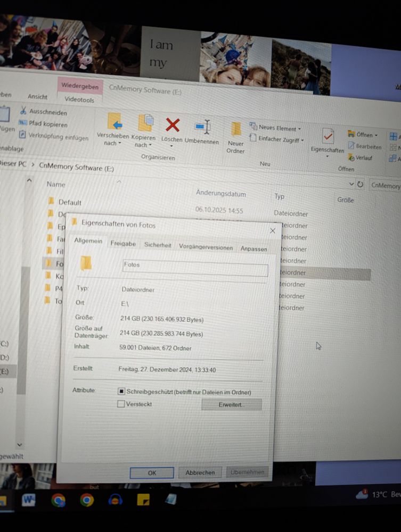Image resolution: width=401 pixels, height=532 pixels.
Task: Open the Neues Element dropdown
Action: click(276, 128)
